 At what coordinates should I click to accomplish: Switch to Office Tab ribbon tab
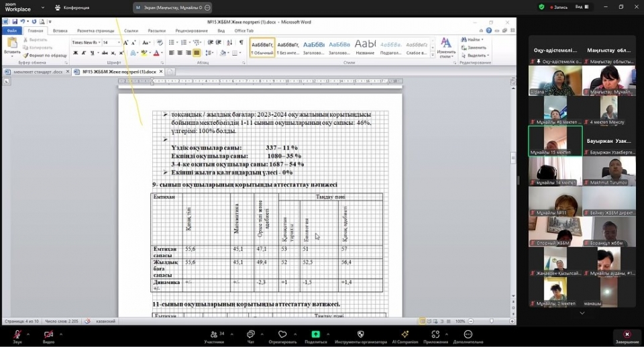[x=244, y=31]
